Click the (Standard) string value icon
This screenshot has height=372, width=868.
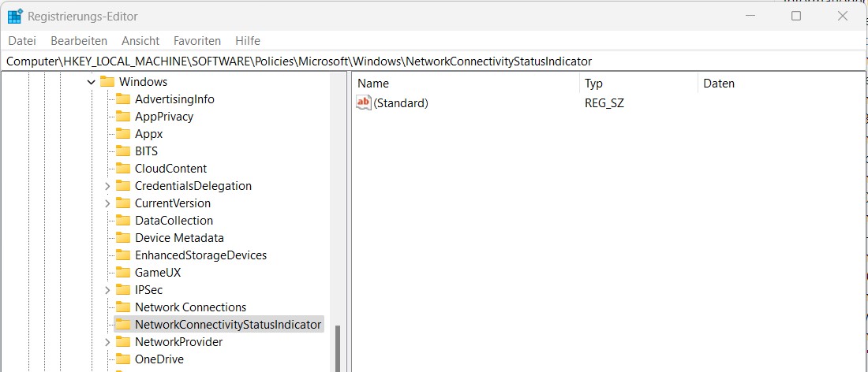pos(364,102)
